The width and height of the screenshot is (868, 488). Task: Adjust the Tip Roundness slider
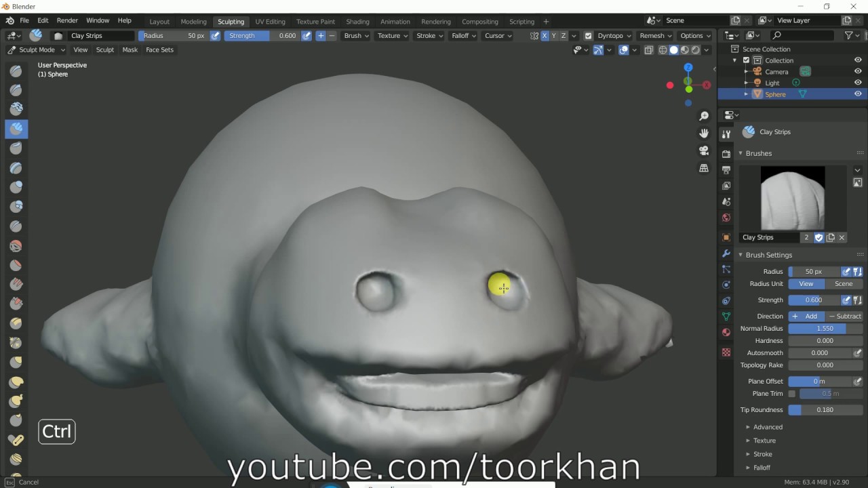[x=825, y=410]
